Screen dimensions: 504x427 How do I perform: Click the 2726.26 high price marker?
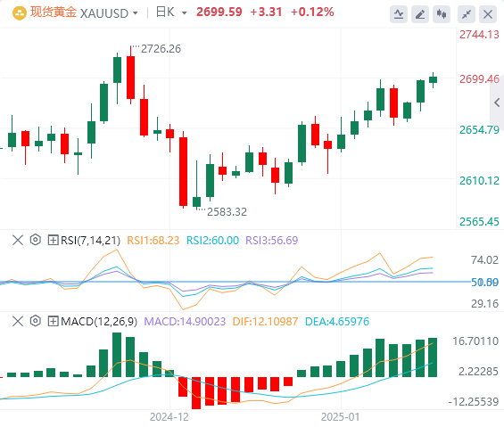(161, 49)
